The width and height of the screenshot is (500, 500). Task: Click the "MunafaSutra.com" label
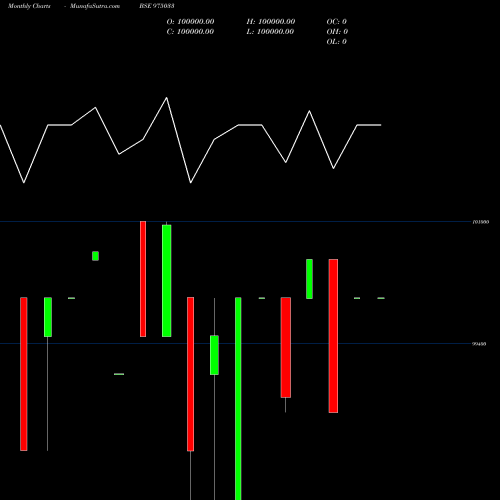(95, 6)
